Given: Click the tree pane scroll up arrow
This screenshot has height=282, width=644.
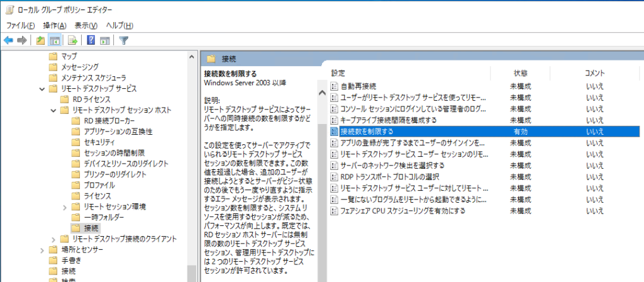Looking at the screenshot, I should 191,57.
